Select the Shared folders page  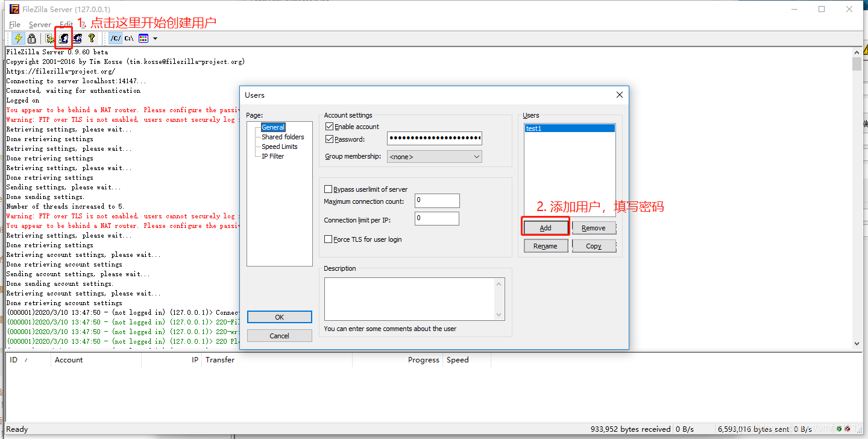click(283, 137)
